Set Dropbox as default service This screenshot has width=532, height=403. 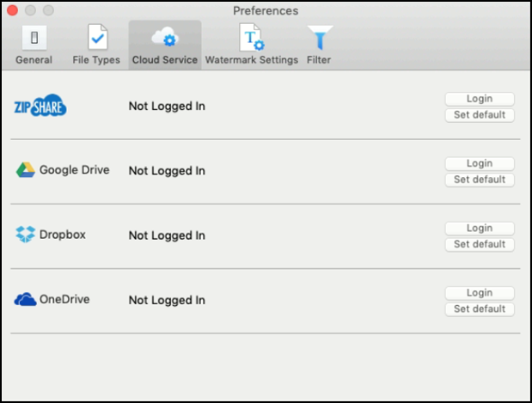[x=480, y=245]
